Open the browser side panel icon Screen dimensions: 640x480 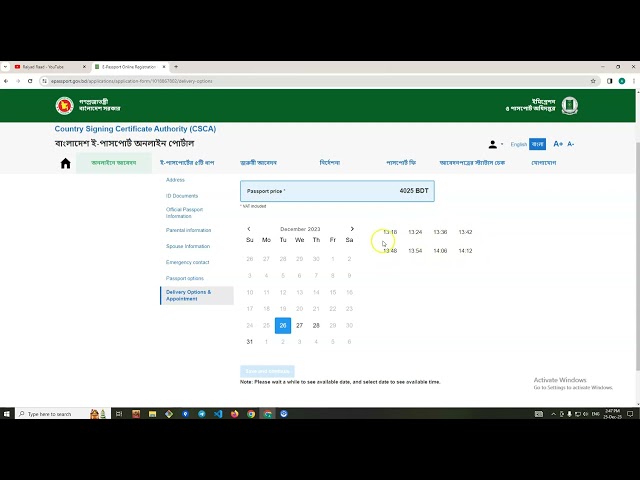(x=610, y=81)
